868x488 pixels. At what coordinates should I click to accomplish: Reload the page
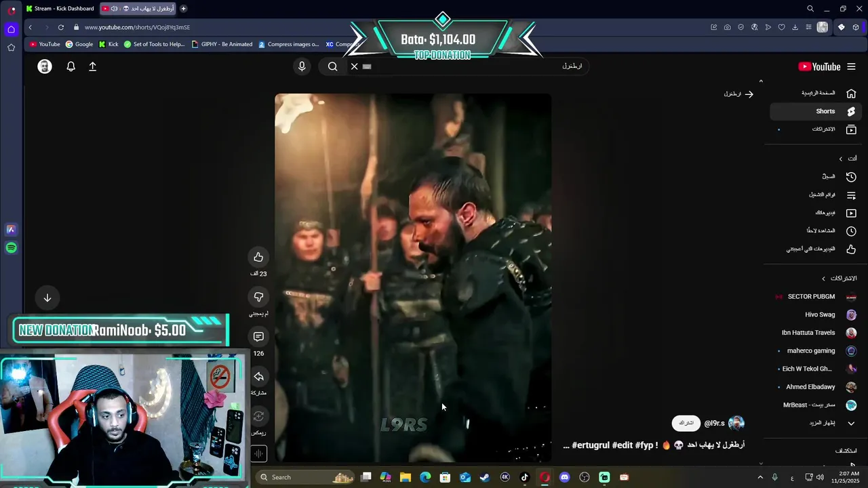point(61,27)
